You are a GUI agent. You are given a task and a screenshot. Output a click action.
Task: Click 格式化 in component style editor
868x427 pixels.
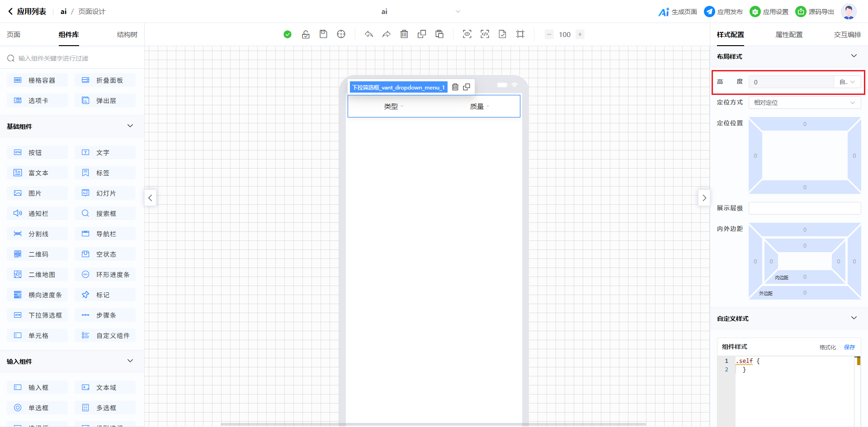827,347
